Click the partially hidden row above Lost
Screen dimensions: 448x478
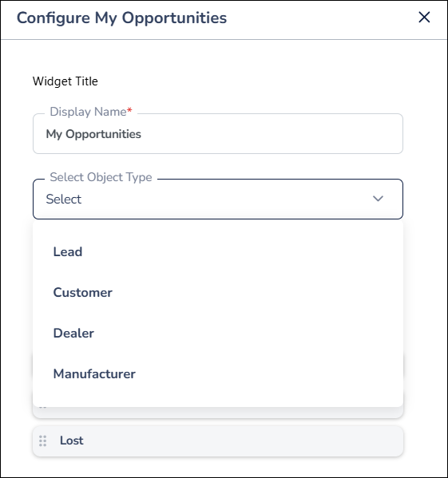(x=218, y=413)
